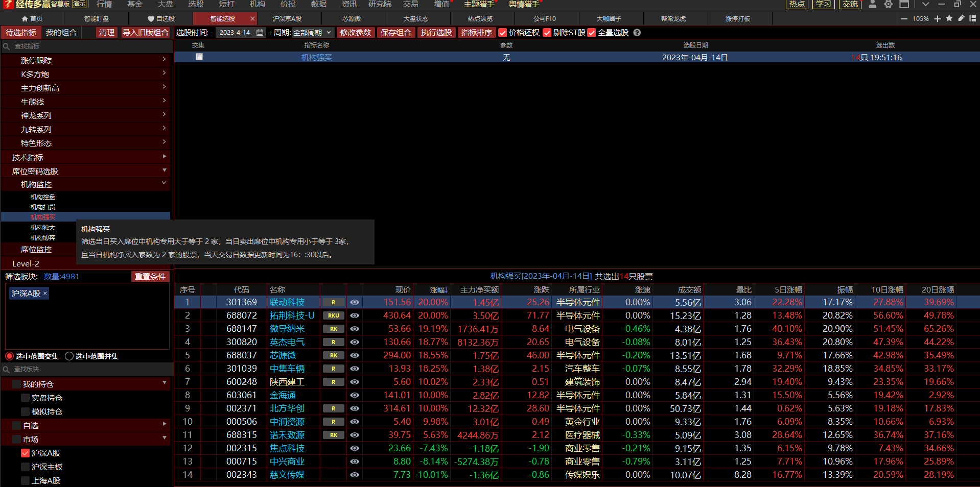Toggle the 全量选股 checkbox
This screenshot has width=980, height=487.
(592, 33)
